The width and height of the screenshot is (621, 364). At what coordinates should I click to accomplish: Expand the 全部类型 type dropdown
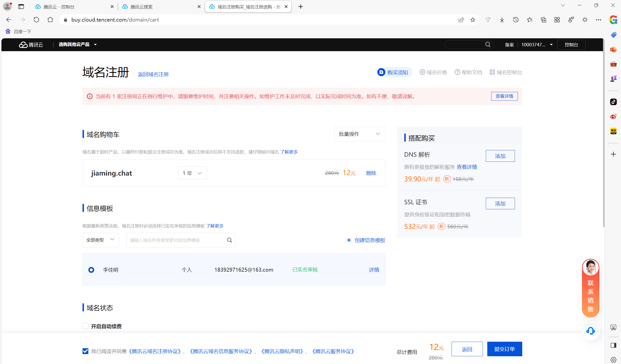pos(100,240)
